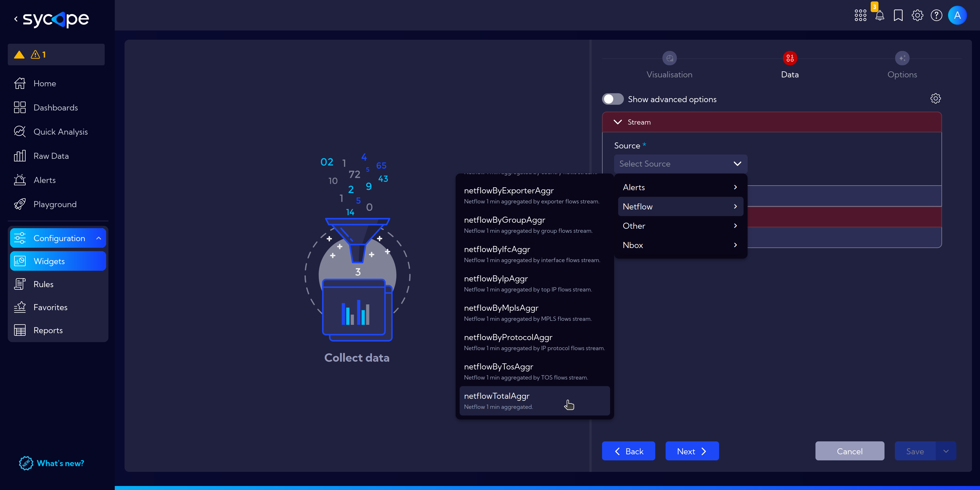Image resolution: width=980 pixels, height=490 pixels.
Task: Select netflowByMplsAggr stream
Action: (x=534, y=313)
